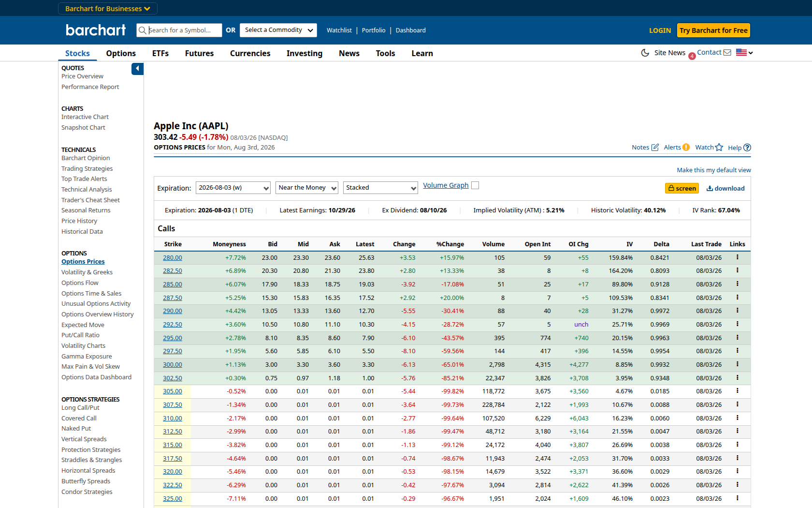Click the screen lock button
The height and width of the screenshot is (508, 812).
coord(682,188)
